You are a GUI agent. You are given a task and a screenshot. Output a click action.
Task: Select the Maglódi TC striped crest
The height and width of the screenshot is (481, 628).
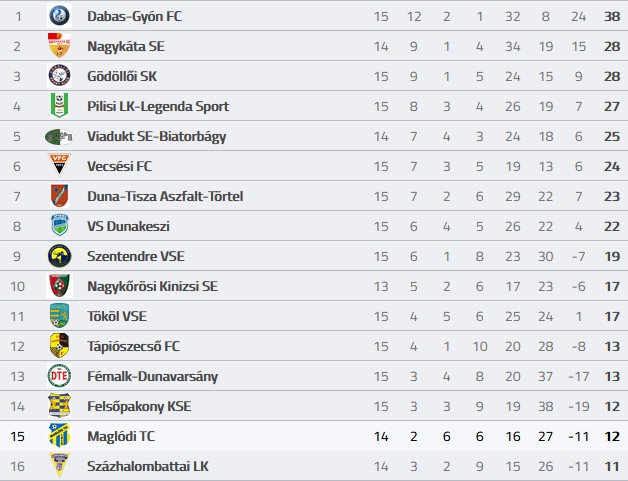click(x=59, y=435)
